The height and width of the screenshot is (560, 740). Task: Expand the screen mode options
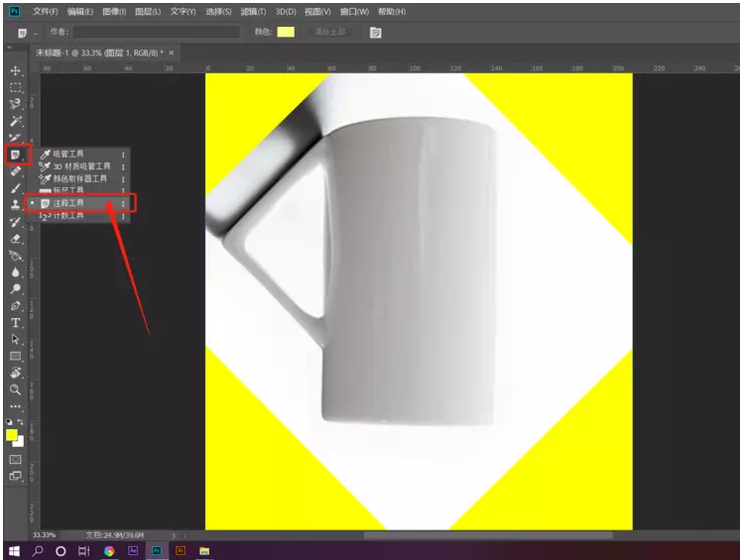(x=15, y=477)
